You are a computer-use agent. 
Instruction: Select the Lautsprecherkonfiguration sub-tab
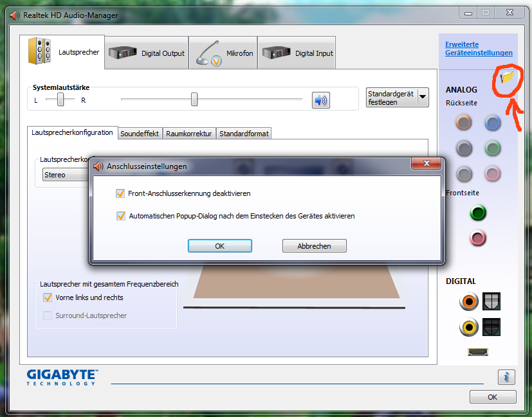(x=72, y=132)
